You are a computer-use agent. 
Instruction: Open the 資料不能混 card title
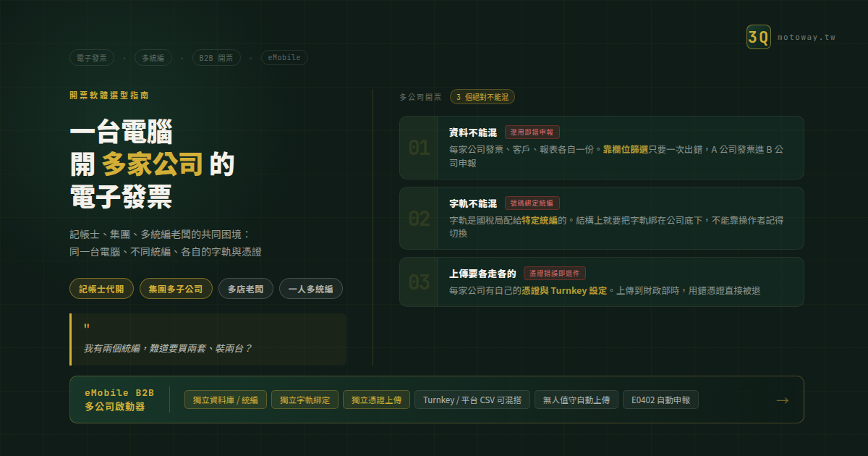473,132
